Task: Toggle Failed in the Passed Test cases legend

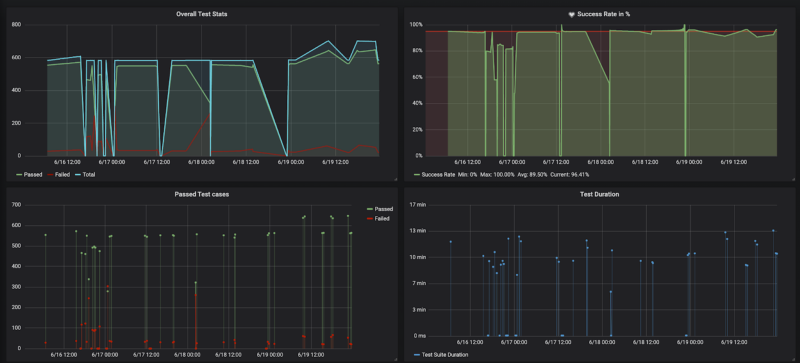Action: coord(382,218)
